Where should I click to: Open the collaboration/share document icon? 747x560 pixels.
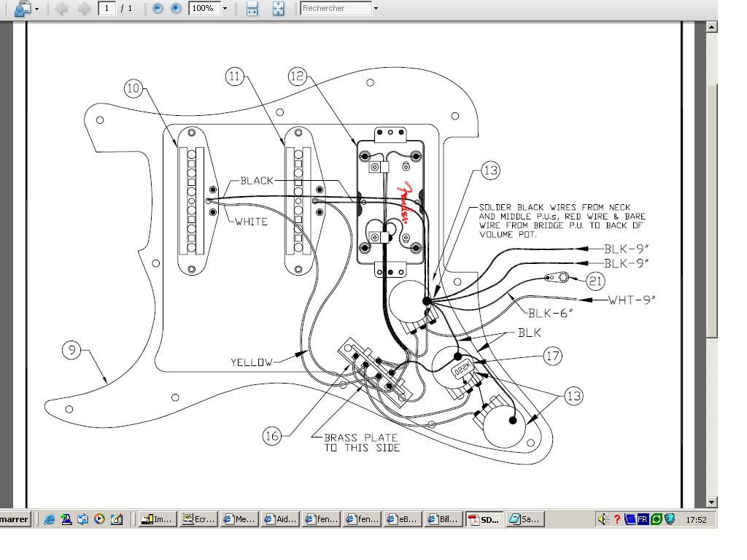[22, 8]
